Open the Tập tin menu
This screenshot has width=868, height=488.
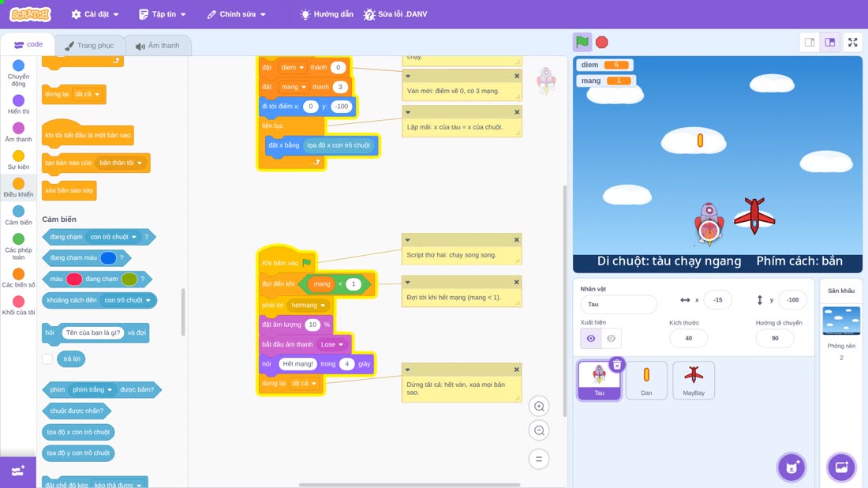(163, 14)
